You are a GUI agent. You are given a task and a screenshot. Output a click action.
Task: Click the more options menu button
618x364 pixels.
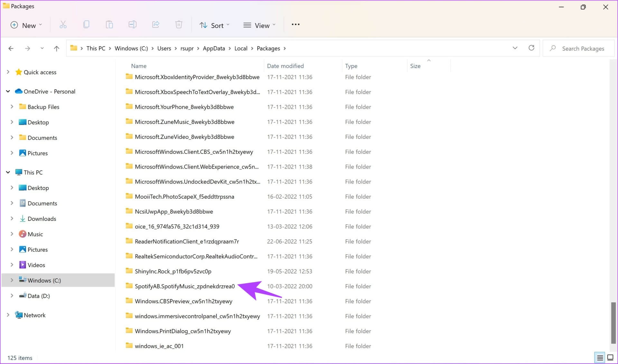(x=296, y=25)
